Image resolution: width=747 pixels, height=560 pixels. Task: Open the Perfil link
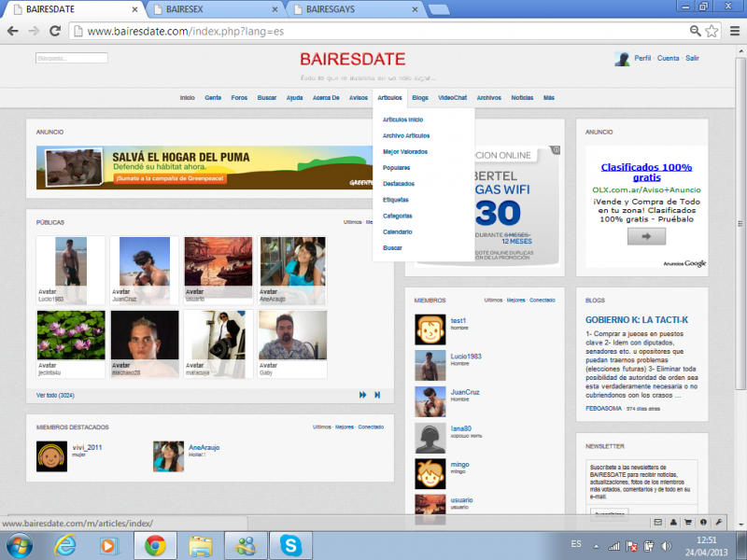coord(642,58)
